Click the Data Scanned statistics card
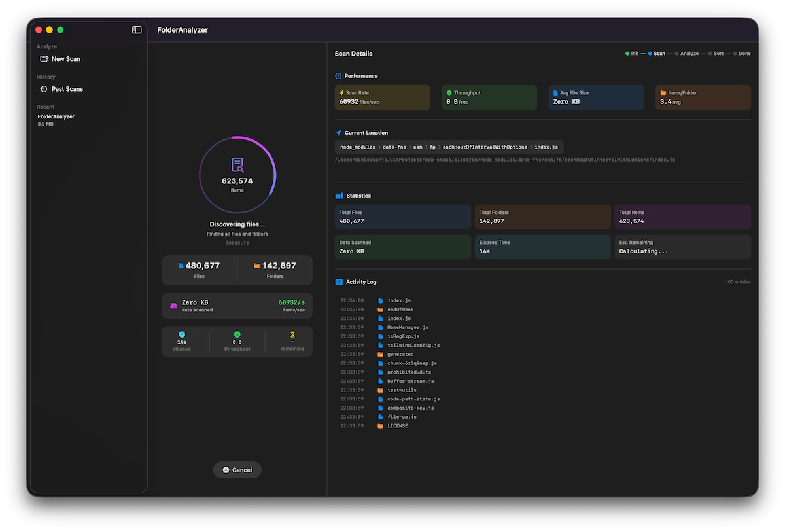This screenshot has width=785, height=532. (402, 247)
